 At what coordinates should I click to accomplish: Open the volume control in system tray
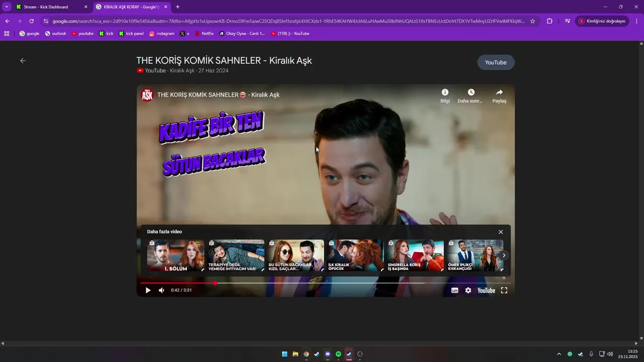click(610, 354)
